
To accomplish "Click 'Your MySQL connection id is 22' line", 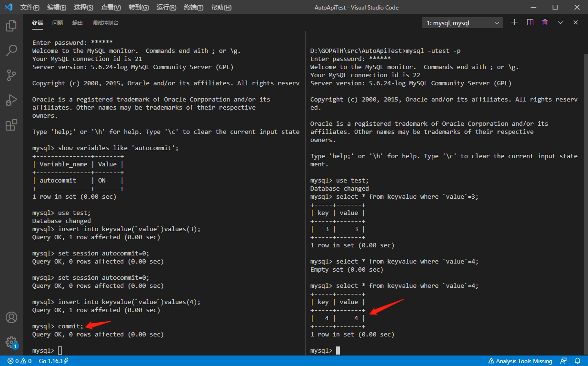I will click(x=365, y=75).
